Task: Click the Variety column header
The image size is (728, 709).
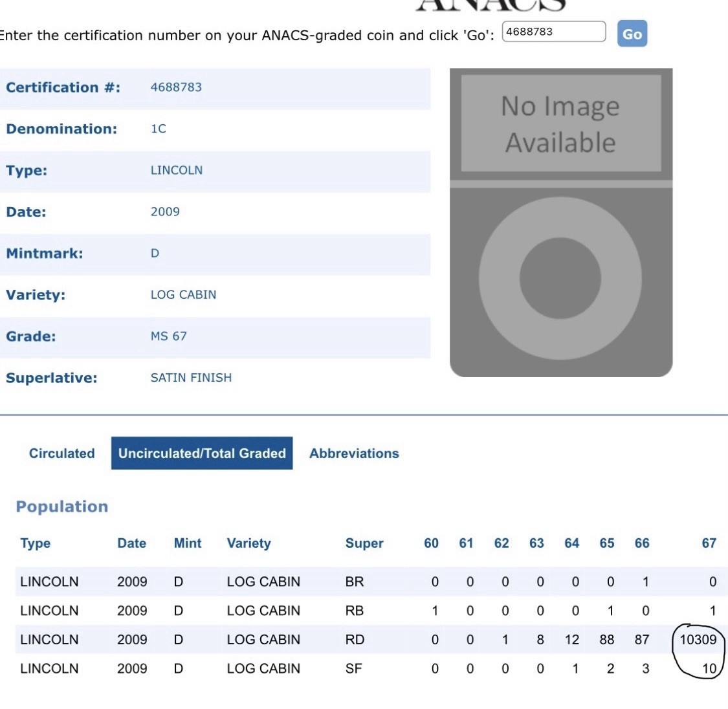Action: pos(248,543)
